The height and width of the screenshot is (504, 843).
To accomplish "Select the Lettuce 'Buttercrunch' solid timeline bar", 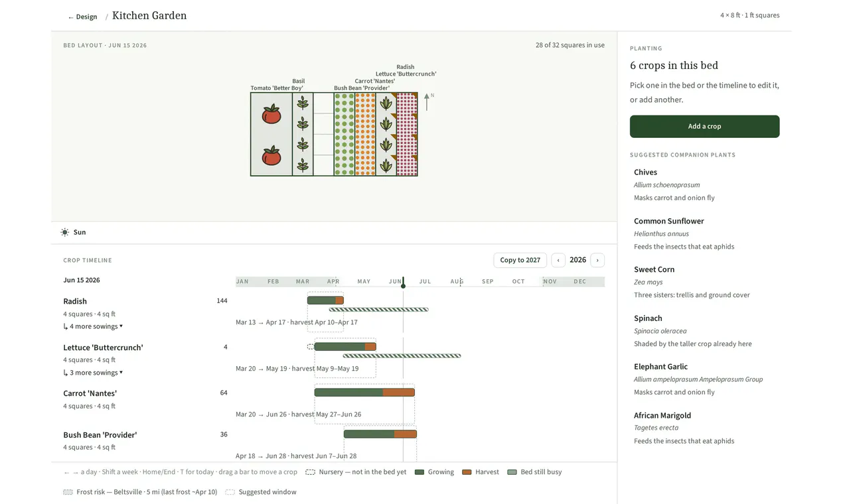I will 345,347.
